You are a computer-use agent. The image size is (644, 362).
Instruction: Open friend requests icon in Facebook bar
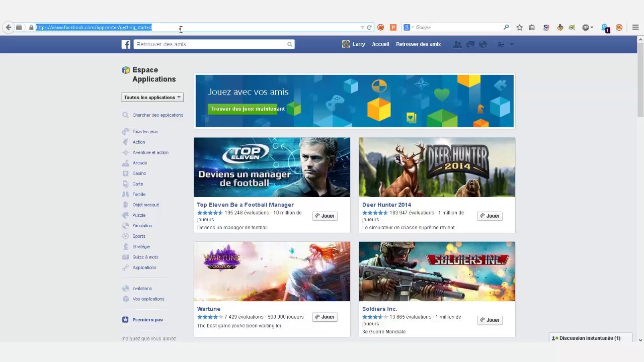(457, 44)
